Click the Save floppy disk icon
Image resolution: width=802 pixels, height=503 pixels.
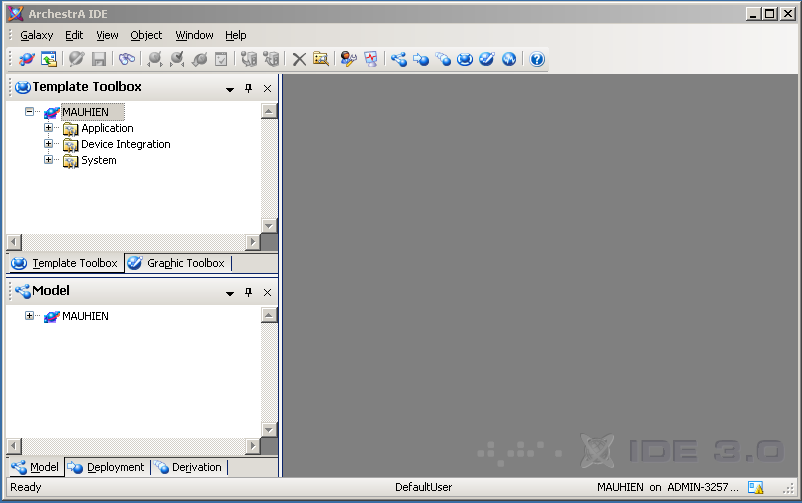pyautogui.click(x=99, y=59)
